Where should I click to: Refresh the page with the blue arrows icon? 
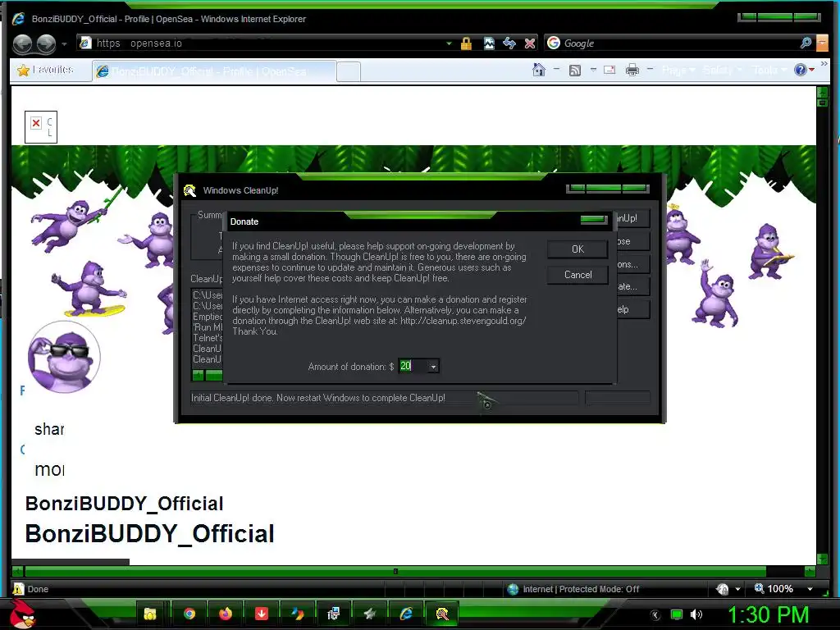pyautogui.click(x=509, y=43)
